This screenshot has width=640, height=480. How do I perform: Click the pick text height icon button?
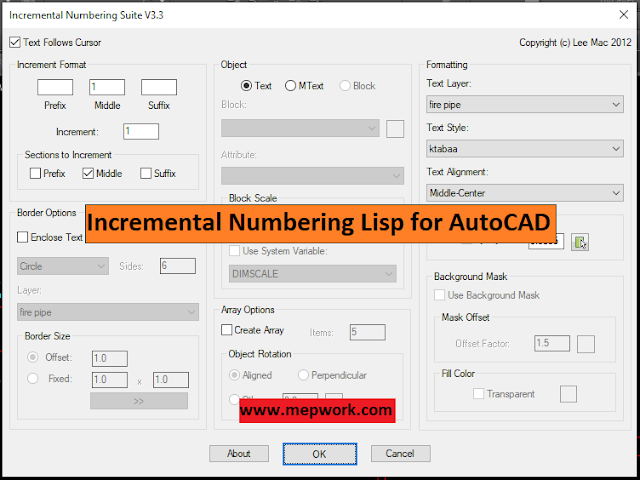point(580,242)
